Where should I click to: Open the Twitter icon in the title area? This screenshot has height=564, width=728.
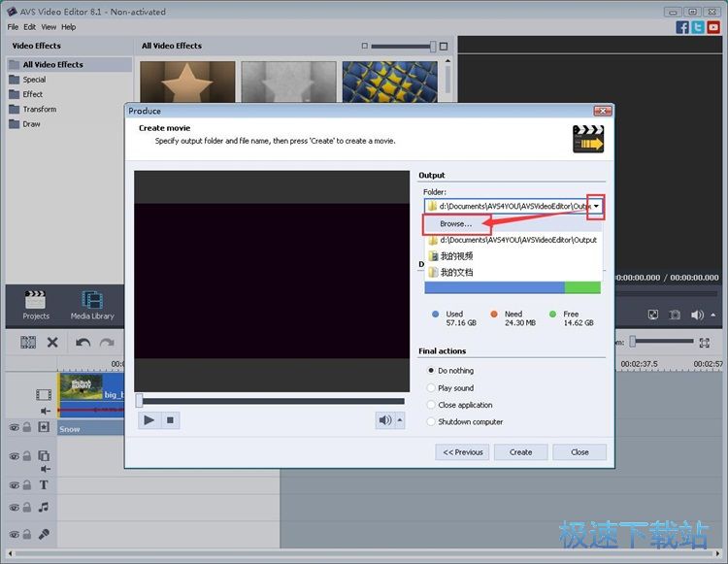pyautogui.click(x=698, y=27)
